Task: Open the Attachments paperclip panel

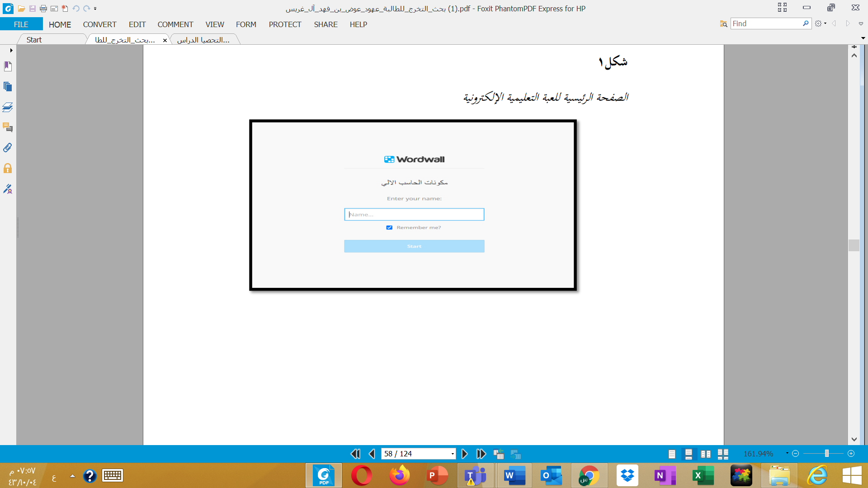Action: [8, 148]
